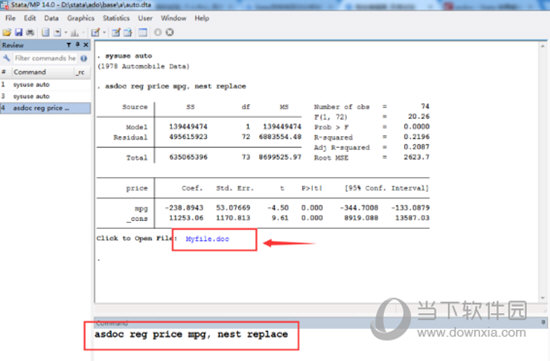The width and height of the screenshot is (550, 361).
Task: Click the blue info icon in Review
Action: click(x=84, y=58)
